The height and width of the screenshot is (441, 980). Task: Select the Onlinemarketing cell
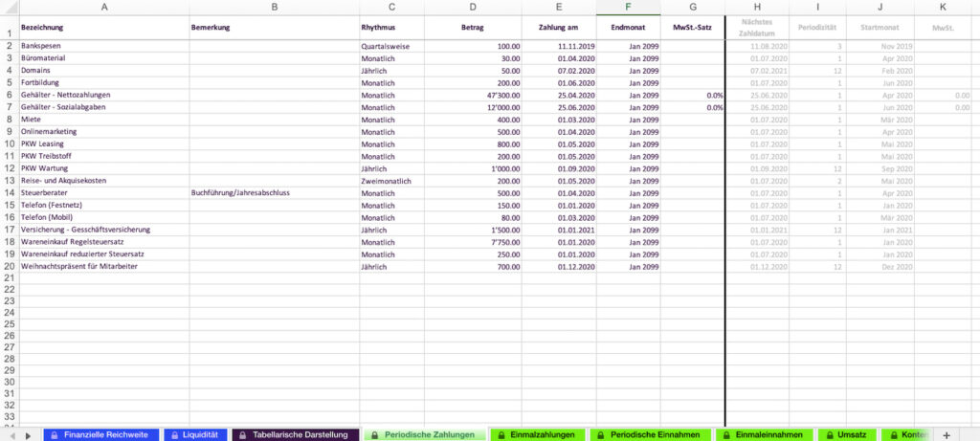coord(103,132)
